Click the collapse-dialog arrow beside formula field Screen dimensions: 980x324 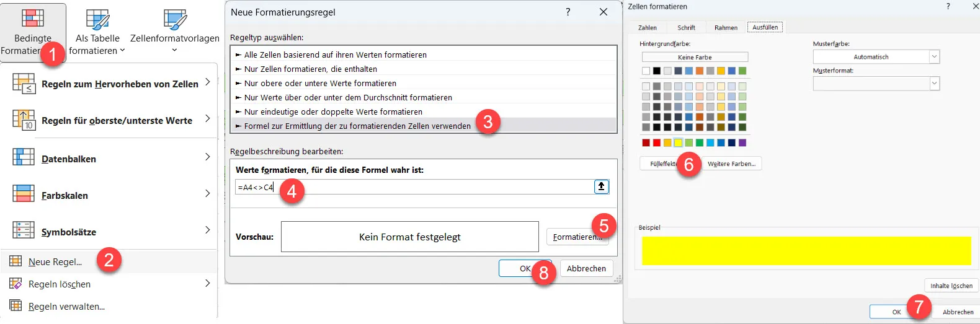[601, 186]
